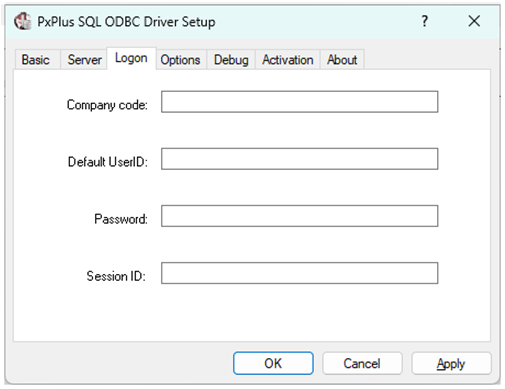Screen dimensions: 505x389
Task: Open the Server tab
Action: (84, 60)
